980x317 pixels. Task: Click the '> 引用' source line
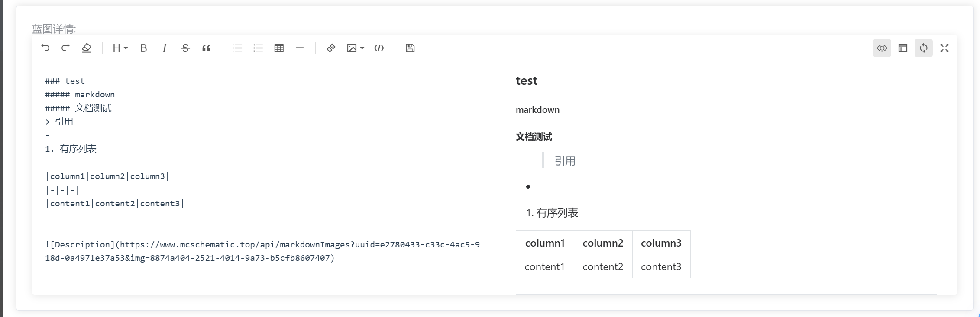coord(59,122)
